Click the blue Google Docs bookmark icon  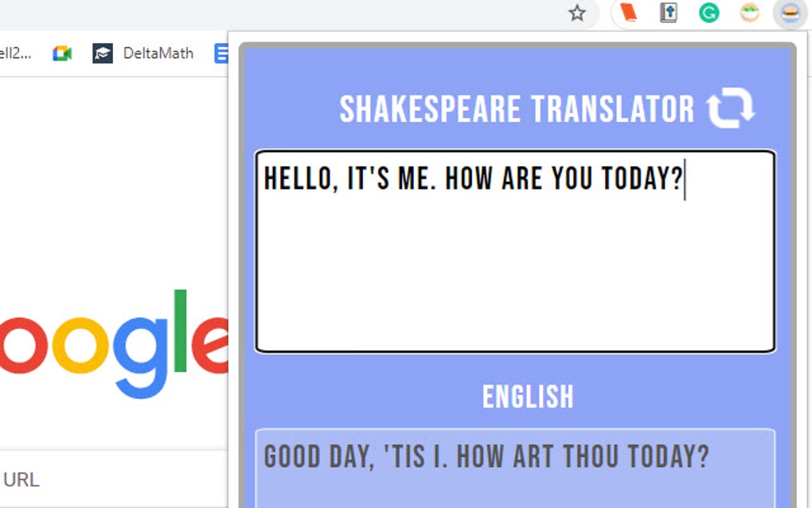click(222, 53)
